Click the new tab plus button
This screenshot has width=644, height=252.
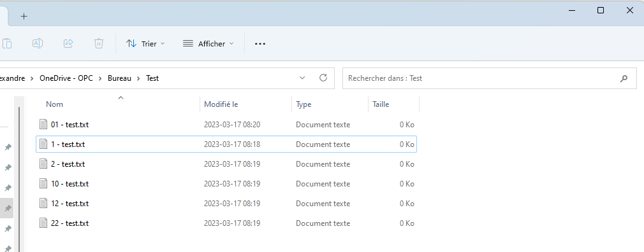coord(24,17)
